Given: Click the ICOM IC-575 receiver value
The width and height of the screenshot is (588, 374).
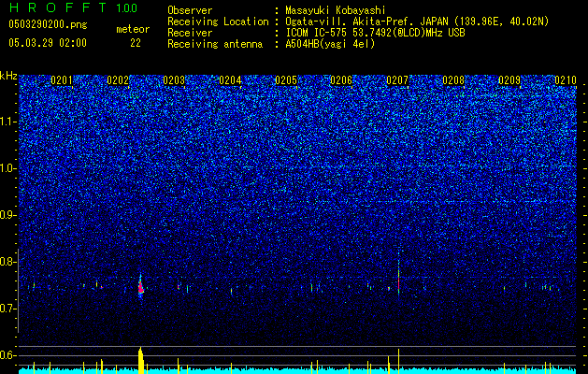Looking at the screenshot, I should [375, 33].
